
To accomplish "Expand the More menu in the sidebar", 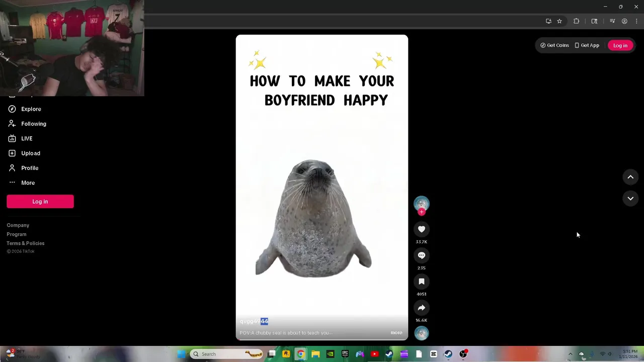I will 28,183.
